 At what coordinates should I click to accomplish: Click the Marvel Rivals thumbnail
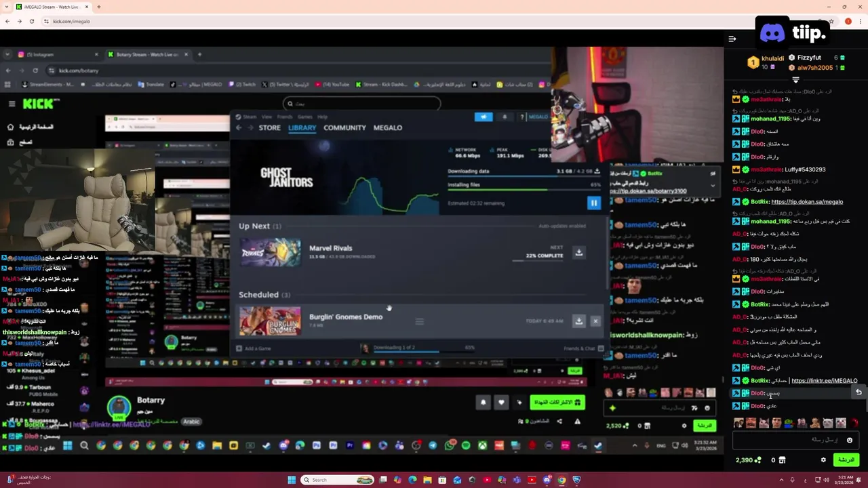click(x=270, y=252)
